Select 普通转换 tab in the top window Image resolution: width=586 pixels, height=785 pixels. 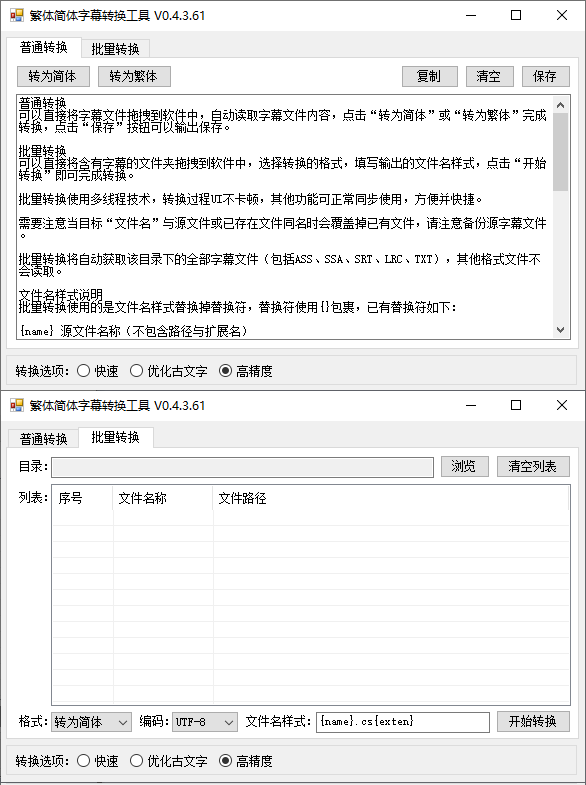(x=44, y=48)
